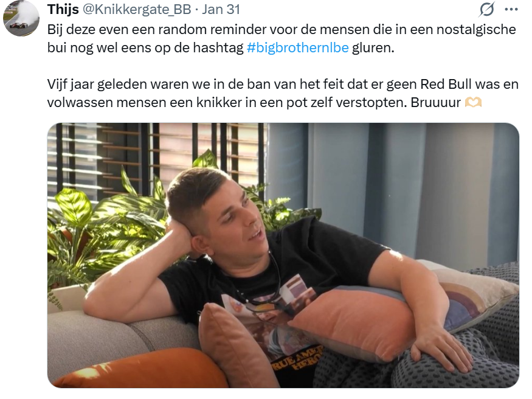This screenshot has width=532, height=399.
Task: Click the heart hands emoji after Bruuuur
Action: [x=473, y=102]
